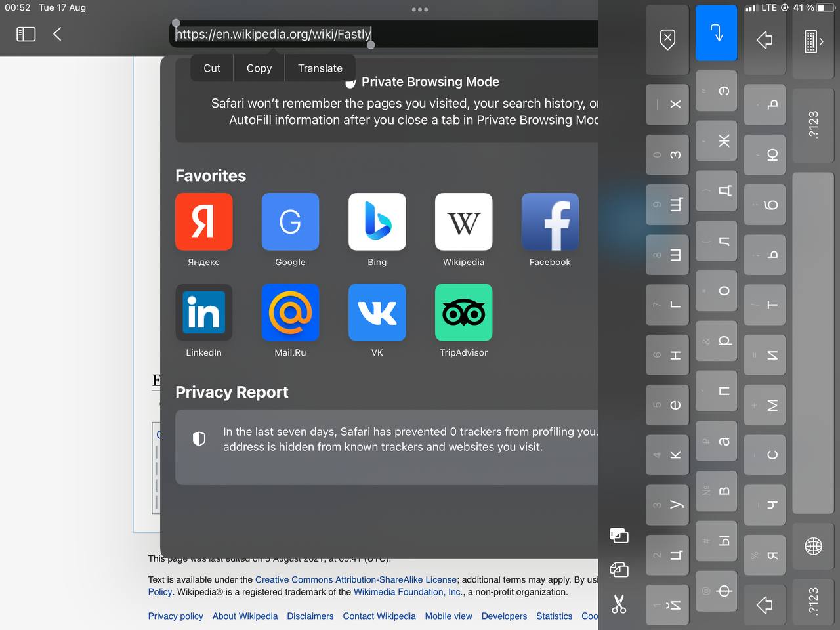Viewport: 840px width, 630px height.
Task: Go back with the back chevron
Action: click(x=57, y=34)
